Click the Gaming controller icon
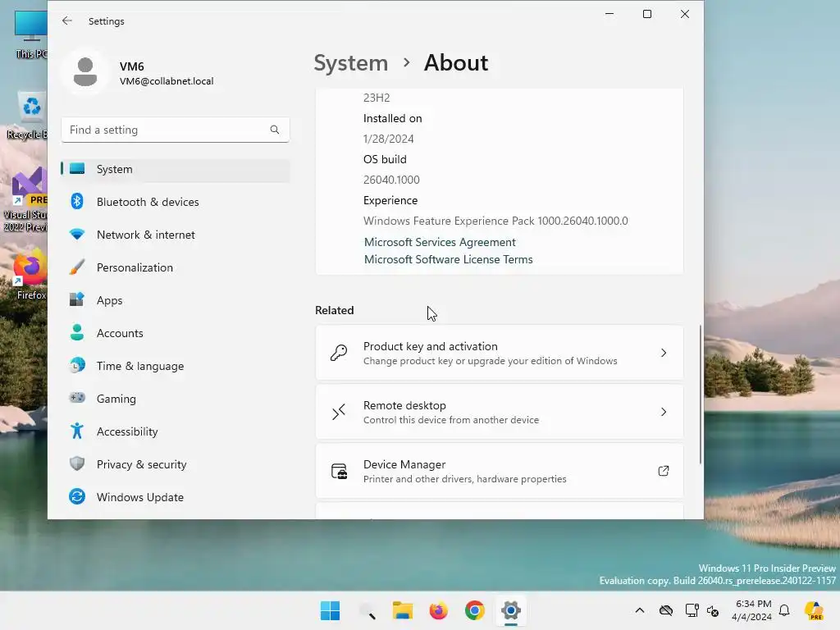Screen dimensions: 840x630 point(77,398)
